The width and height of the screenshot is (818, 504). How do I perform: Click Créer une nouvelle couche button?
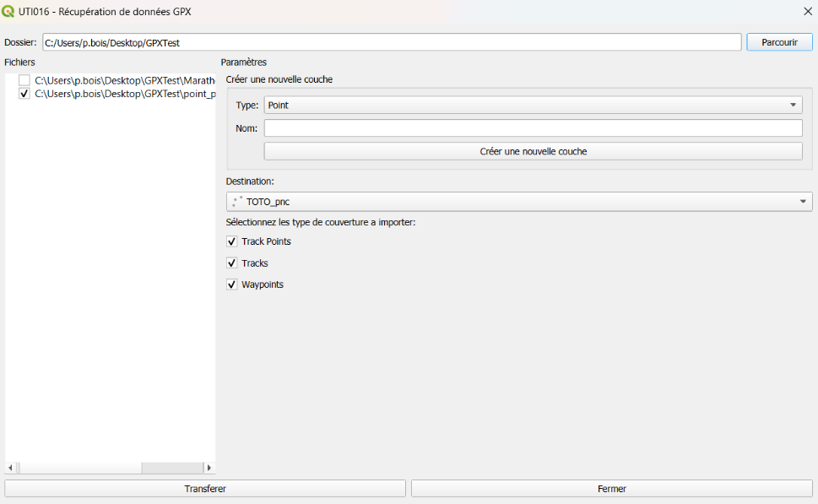coord(533,151)
